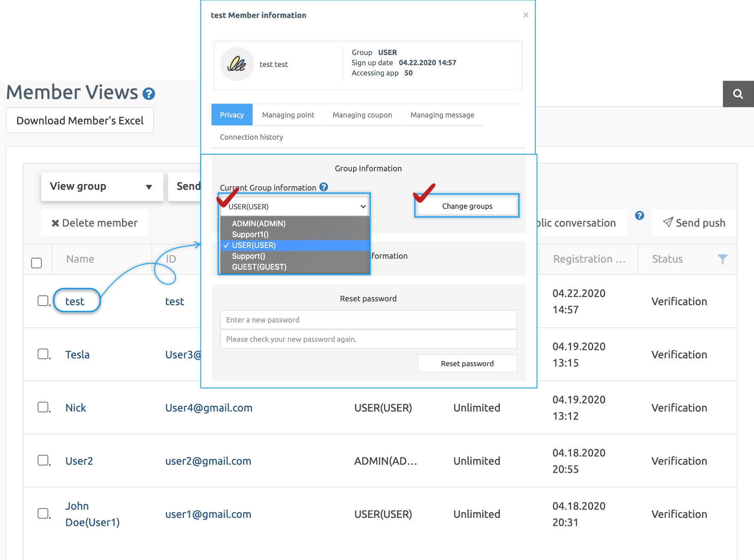The height and width of the screenshot is (560, 754).
Task: Check the box for member Nick
Action: point(43,407)
